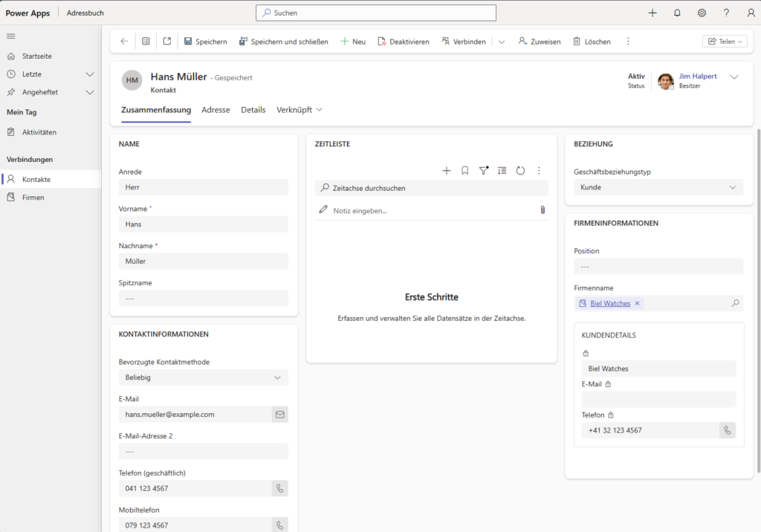Add a new timeline record with the plus icon

click(447, 170)
